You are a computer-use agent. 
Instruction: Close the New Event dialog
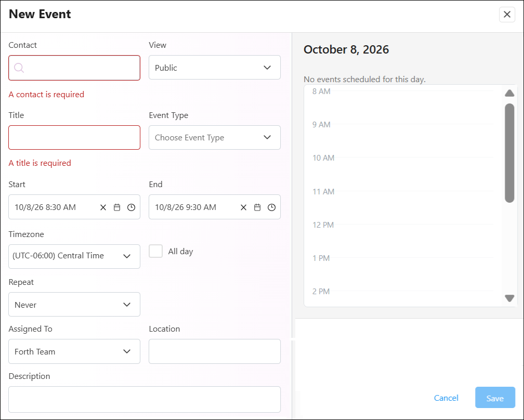pos(507,15)
